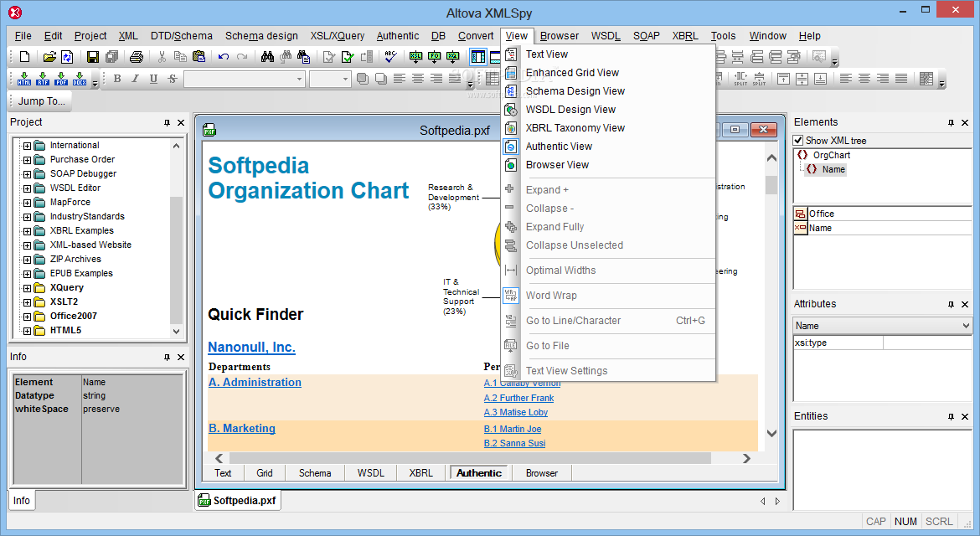Select the Office element in Elements list

882,214
